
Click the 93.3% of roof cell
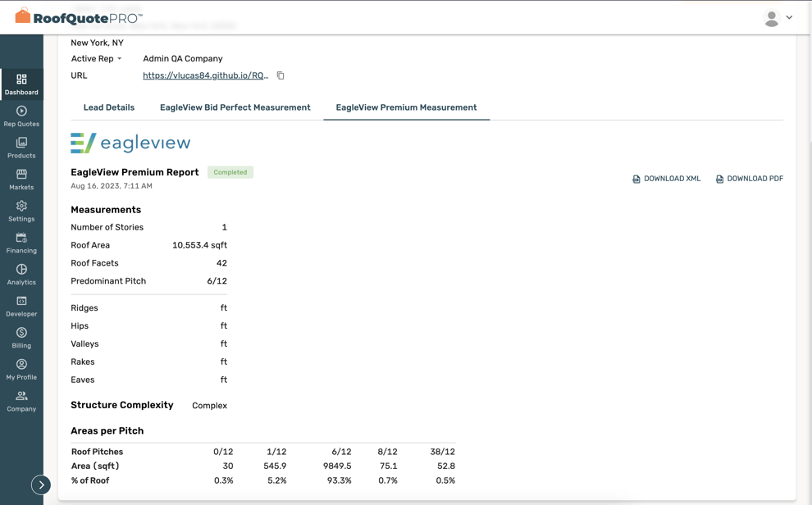[340, 480]
